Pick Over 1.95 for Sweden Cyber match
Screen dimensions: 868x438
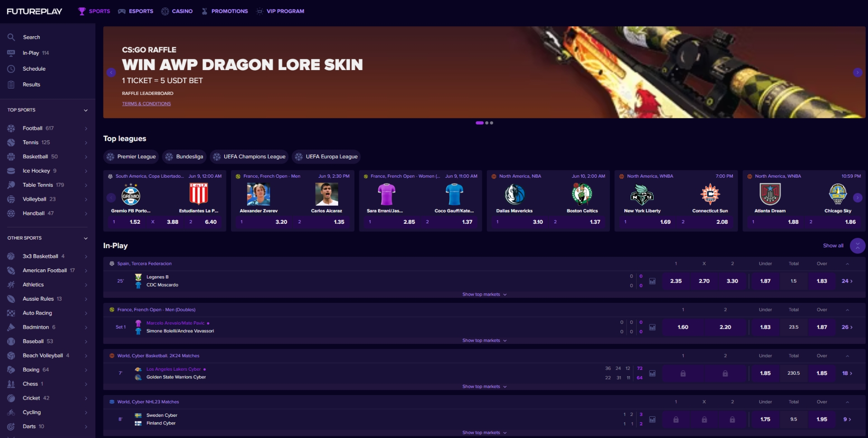822,419
